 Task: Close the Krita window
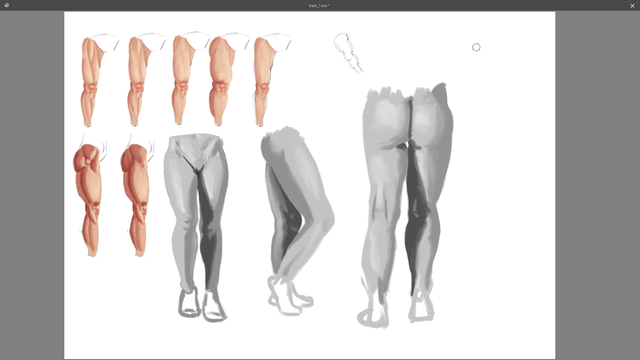click(x=632, y=6)
